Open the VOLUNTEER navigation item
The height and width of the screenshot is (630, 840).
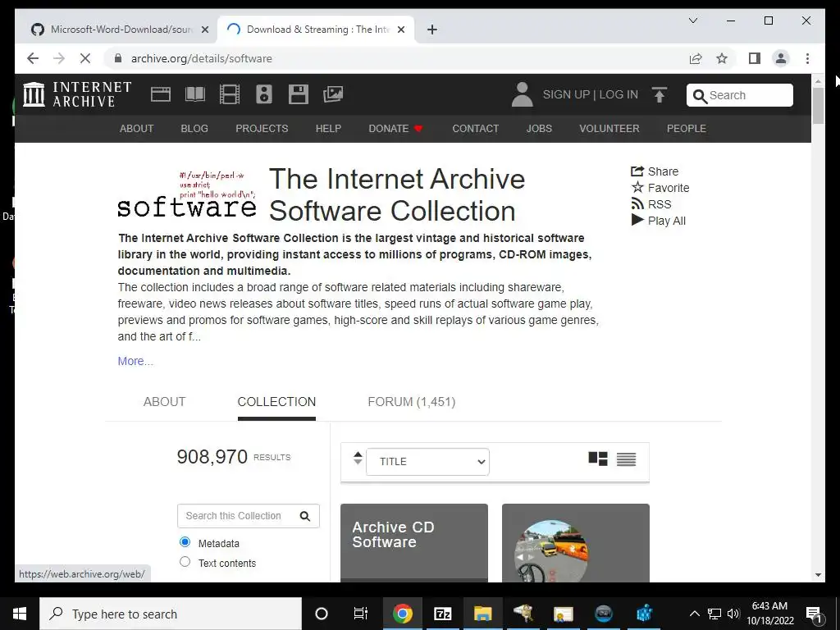[609, 129]
